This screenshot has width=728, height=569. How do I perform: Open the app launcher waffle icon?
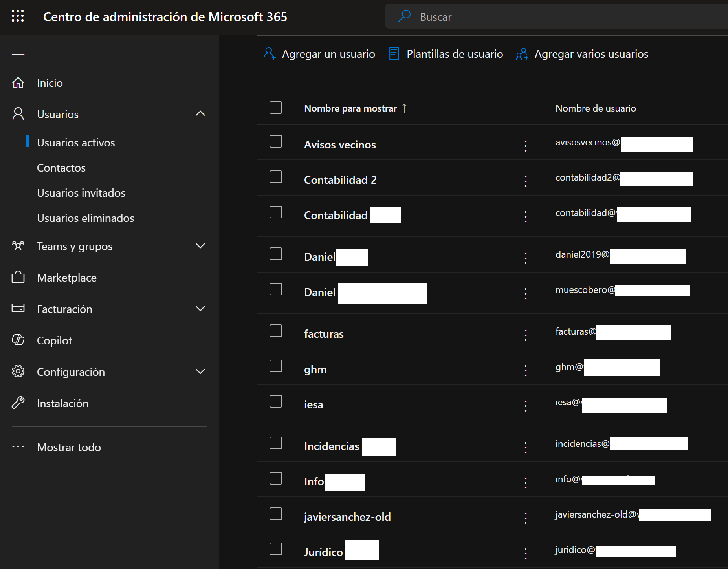pyautogui.click(x=18, y=16)
